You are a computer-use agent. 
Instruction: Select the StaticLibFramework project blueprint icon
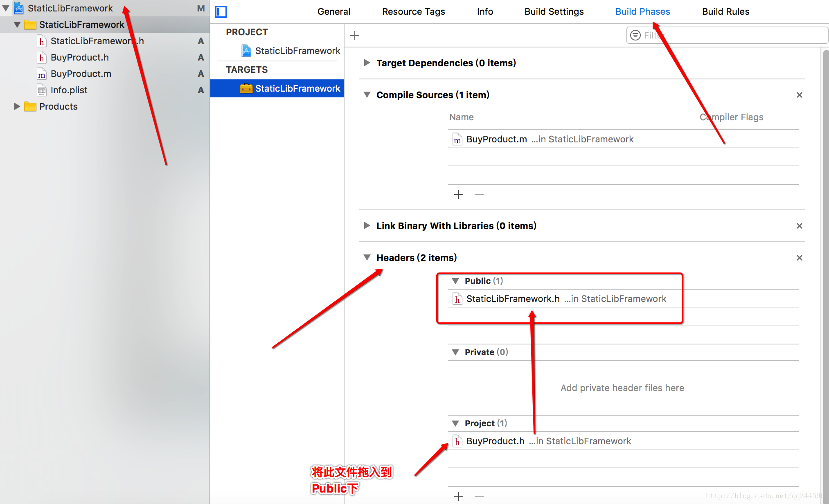tap(246, 51)
